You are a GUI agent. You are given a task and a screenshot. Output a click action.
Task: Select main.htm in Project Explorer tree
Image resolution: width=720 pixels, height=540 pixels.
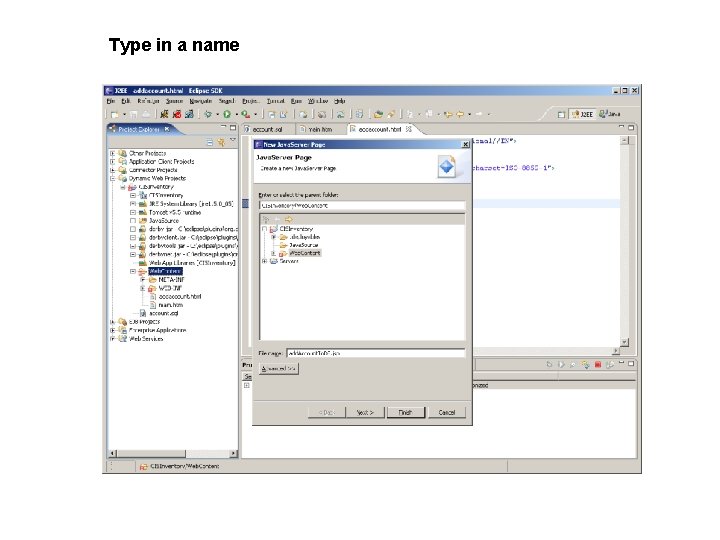pyautogui.click(x=170, y=304)
